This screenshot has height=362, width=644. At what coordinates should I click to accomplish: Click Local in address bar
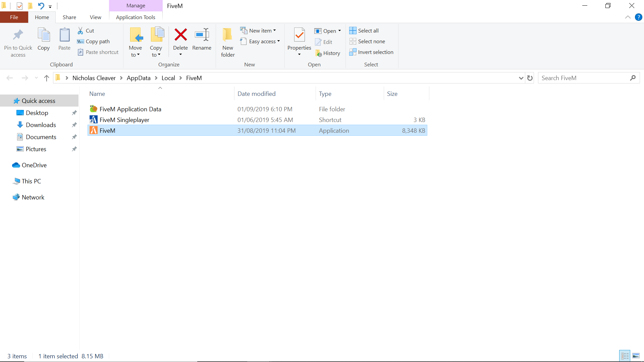coord(168,78)
